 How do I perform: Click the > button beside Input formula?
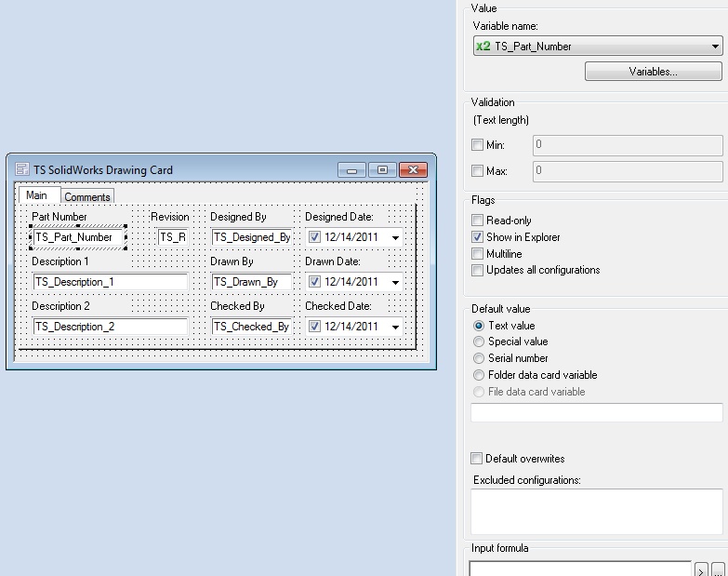[x=701, y=569]
